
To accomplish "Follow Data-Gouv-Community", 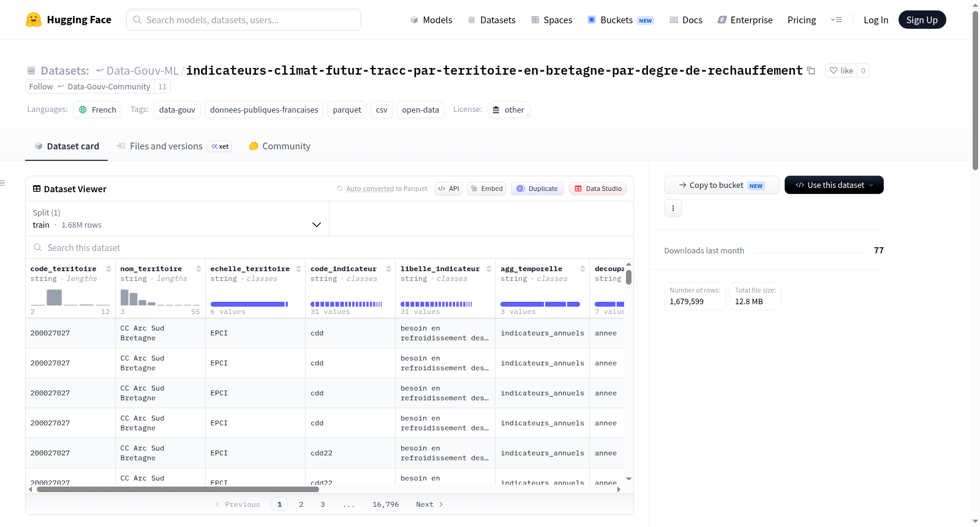I will click(x=89, y=86).
